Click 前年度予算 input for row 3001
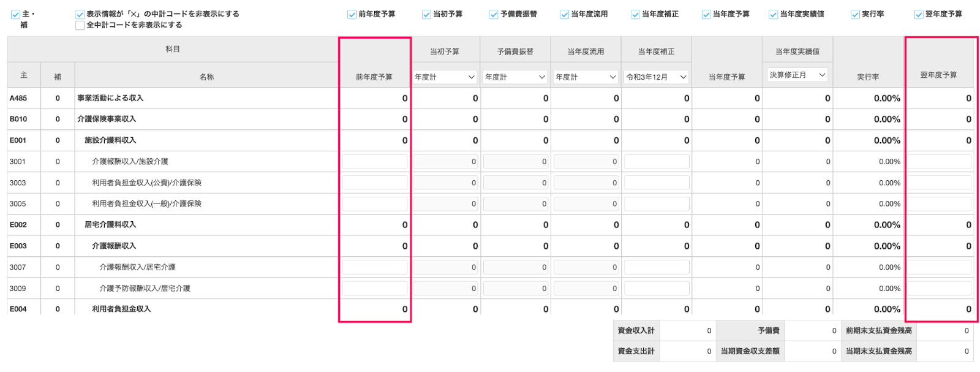980x372 pixels. [x=374, y=162]
